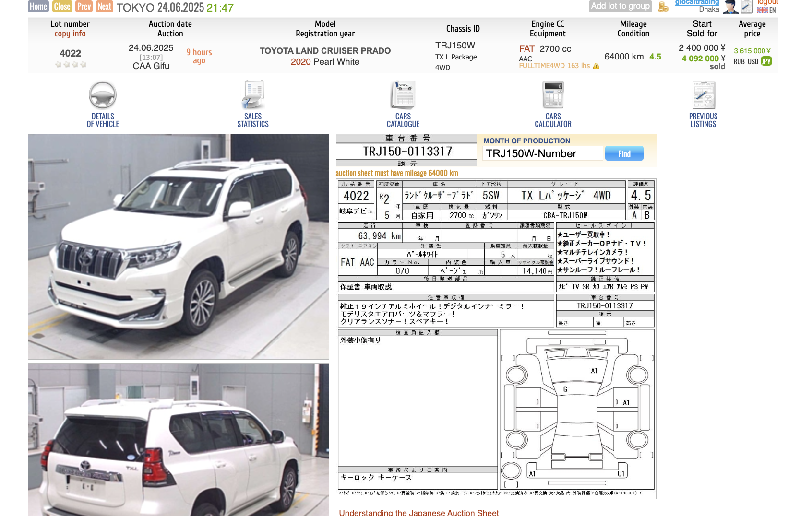Click the 4 092 000 ¥ sold price
Viewport: 812px width, 516px height.
click(x=704, y=59)
